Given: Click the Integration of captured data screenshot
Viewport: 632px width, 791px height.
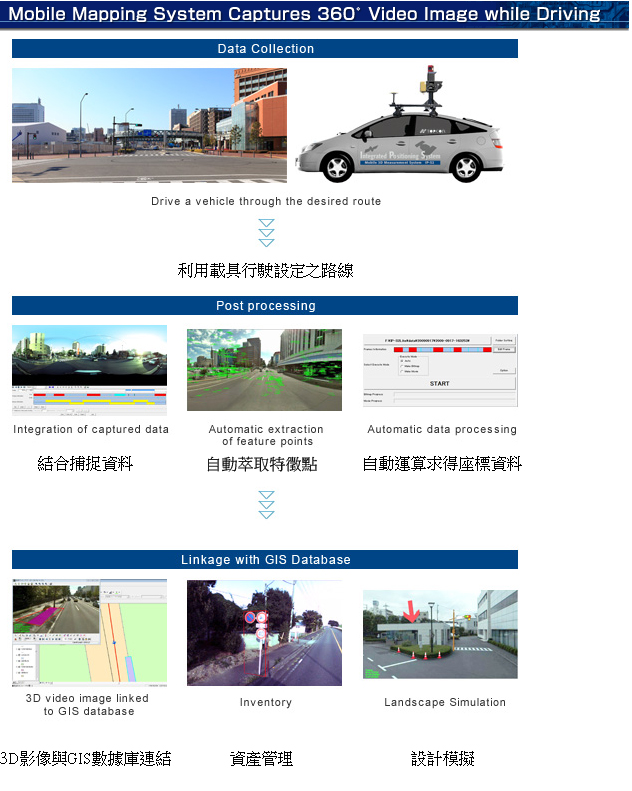Looking at the screenshot, I should (90, 371).
